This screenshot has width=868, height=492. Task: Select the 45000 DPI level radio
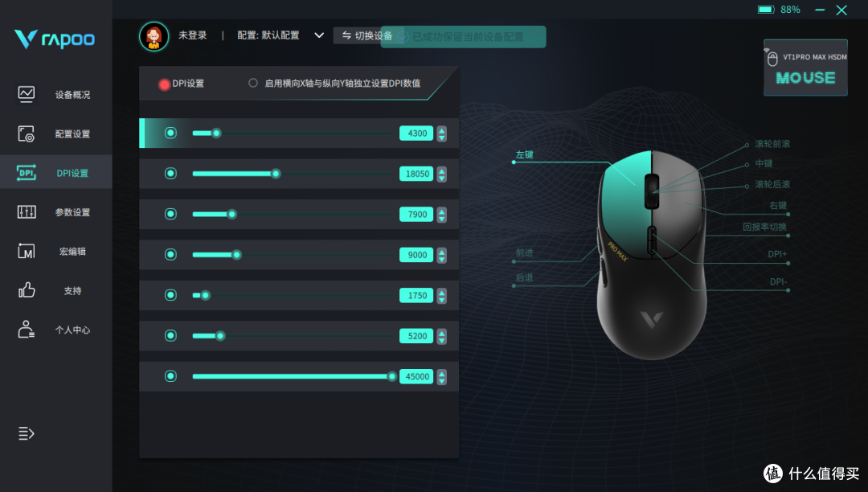[x=170, y=376]
